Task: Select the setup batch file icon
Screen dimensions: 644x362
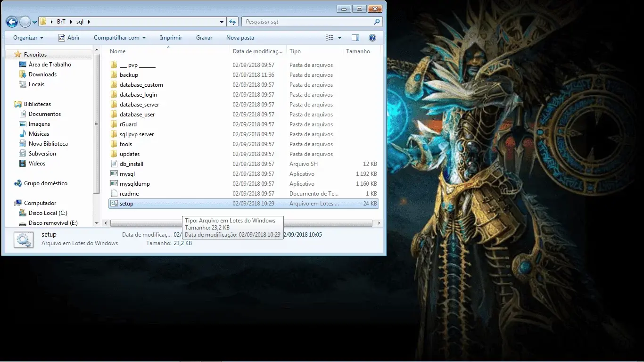Action: point(114,204)
